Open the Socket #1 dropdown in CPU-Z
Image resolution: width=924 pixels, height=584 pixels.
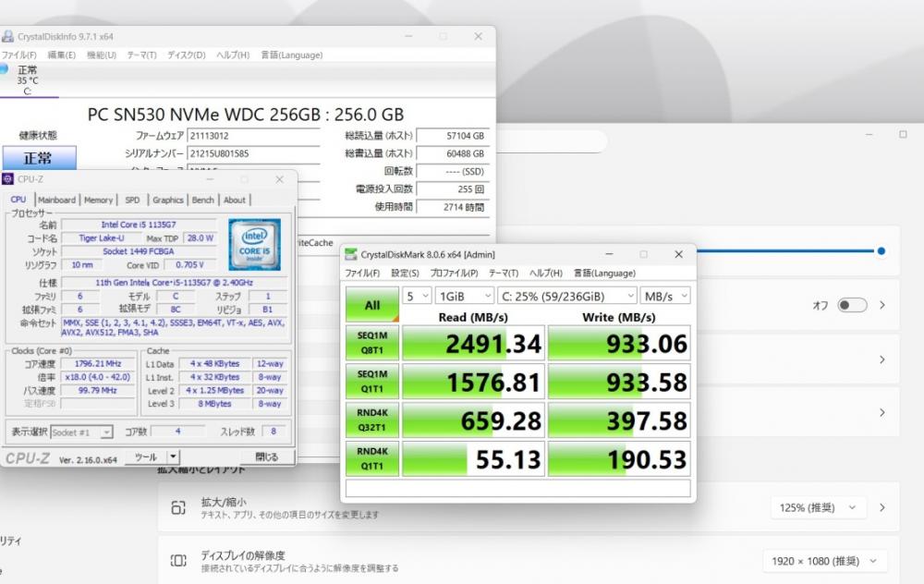pyautogui.click(x=81, y=432)
